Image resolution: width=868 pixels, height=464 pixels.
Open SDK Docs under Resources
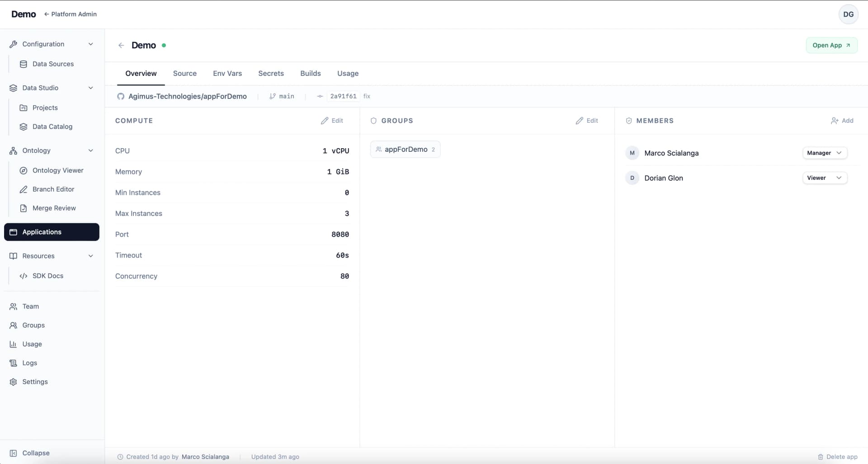(x=48, y=276)
